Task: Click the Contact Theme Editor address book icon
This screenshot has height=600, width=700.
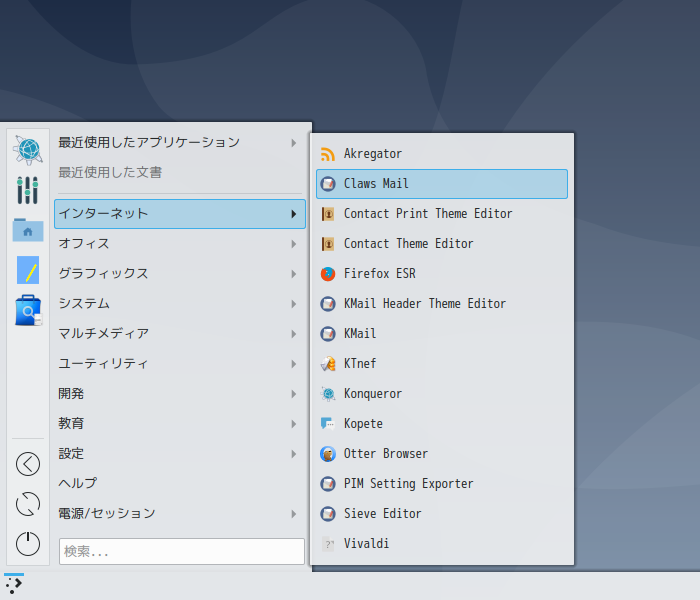Action: pos(328,244)
